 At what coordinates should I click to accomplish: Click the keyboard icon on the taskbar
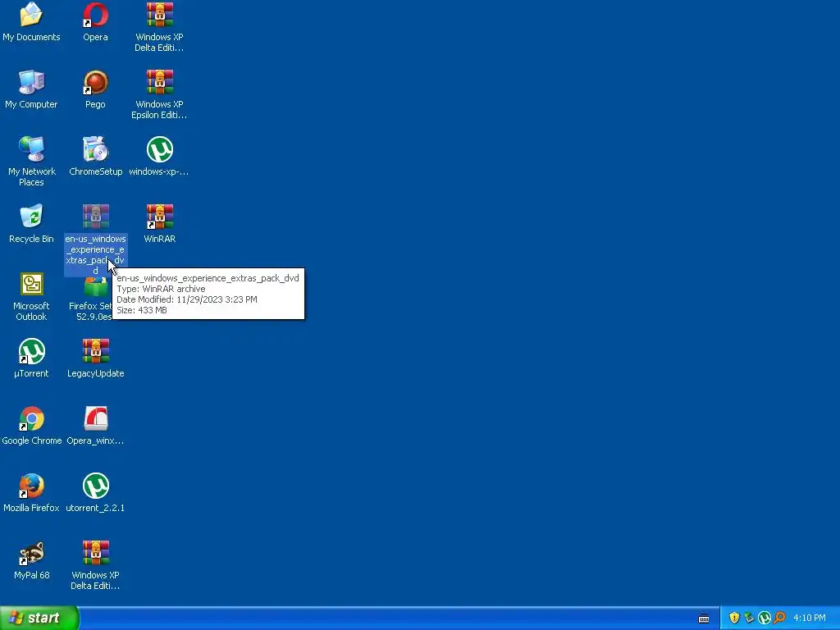tap(704, 619)
